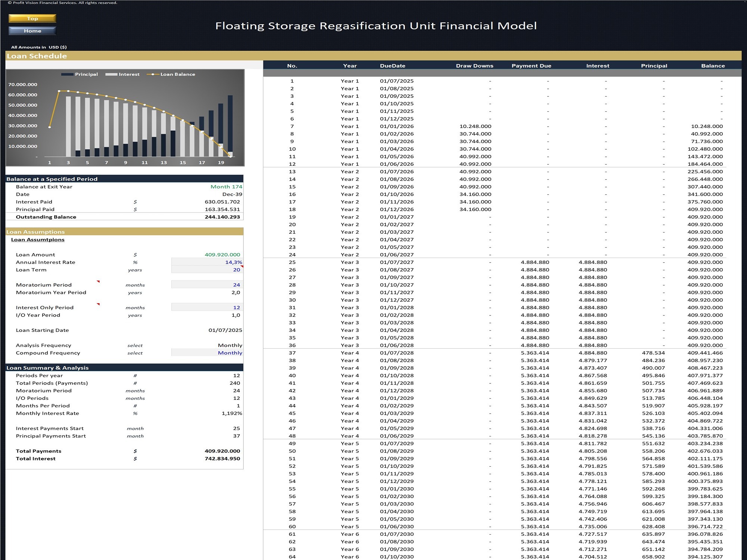This screenshot has height=560, width=747.
Task: Click Principal Paid value 163.354.531
Action: pyautogui.click(x=222, y=209)
